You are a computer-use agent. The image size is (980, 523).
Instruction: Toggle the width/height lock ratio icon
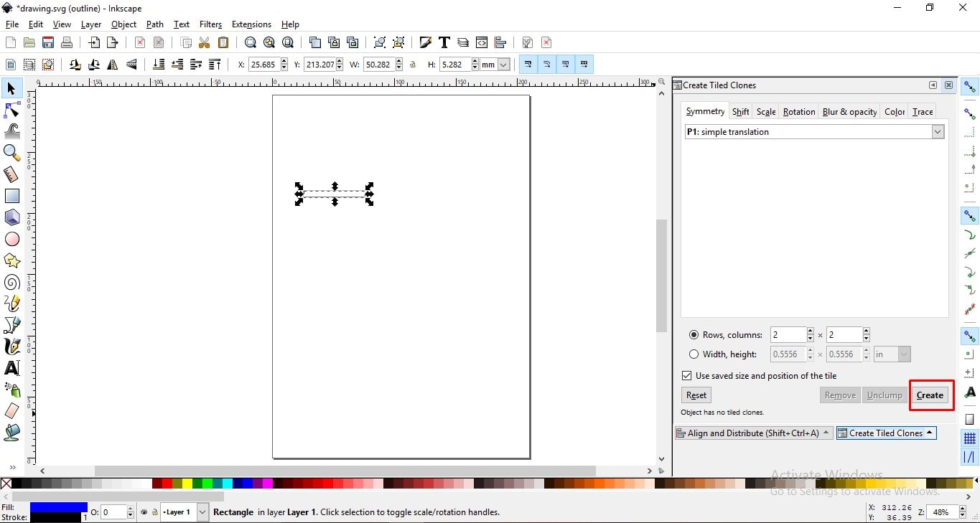tap(413, 65)
